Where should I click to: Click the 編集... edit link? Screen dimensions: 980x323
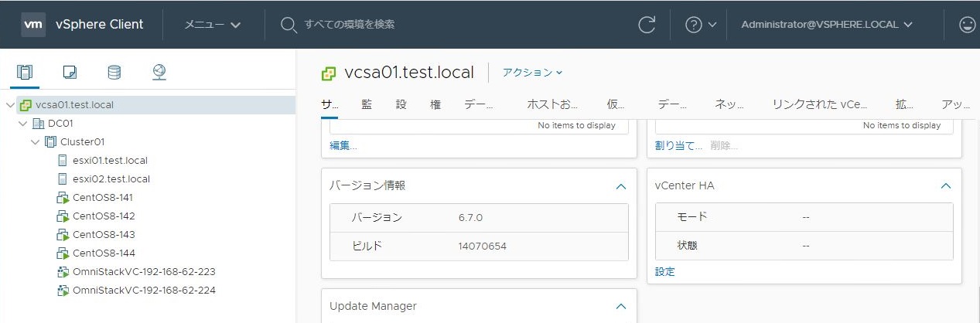coord(343,145)
